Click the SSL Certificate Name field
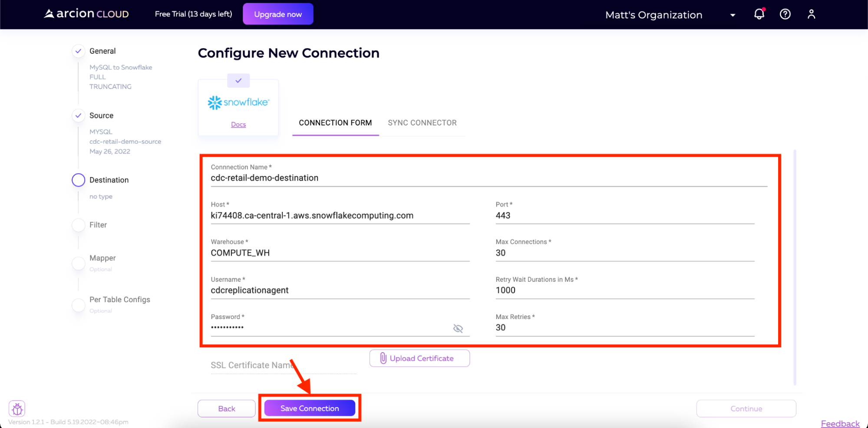868x428 pixels. [284, 365]
